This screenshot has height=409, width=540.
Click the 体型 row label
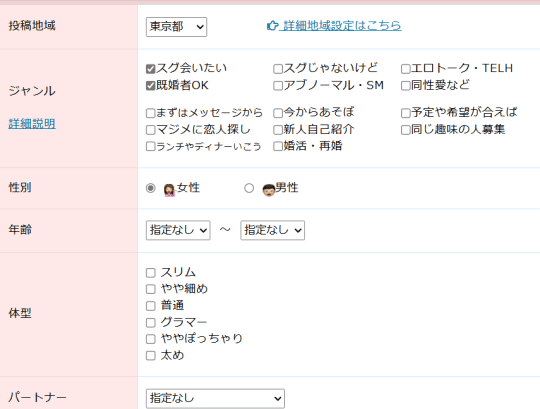[20, 313]
